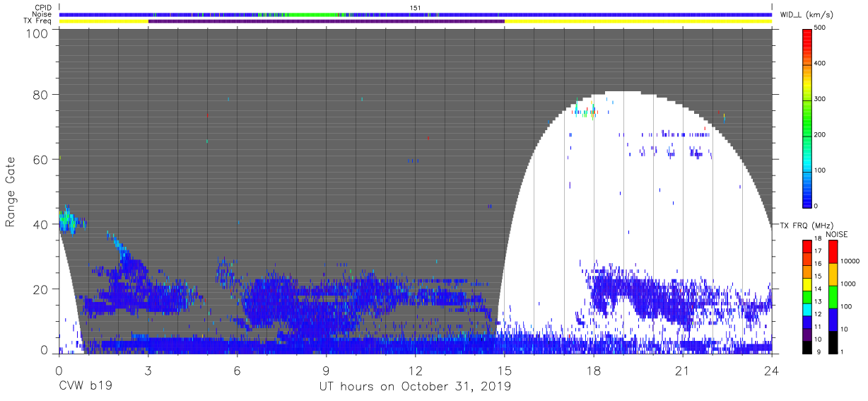Click y-axis tick label 80
This screenshot has height=401, width=868.
[42, 94]
